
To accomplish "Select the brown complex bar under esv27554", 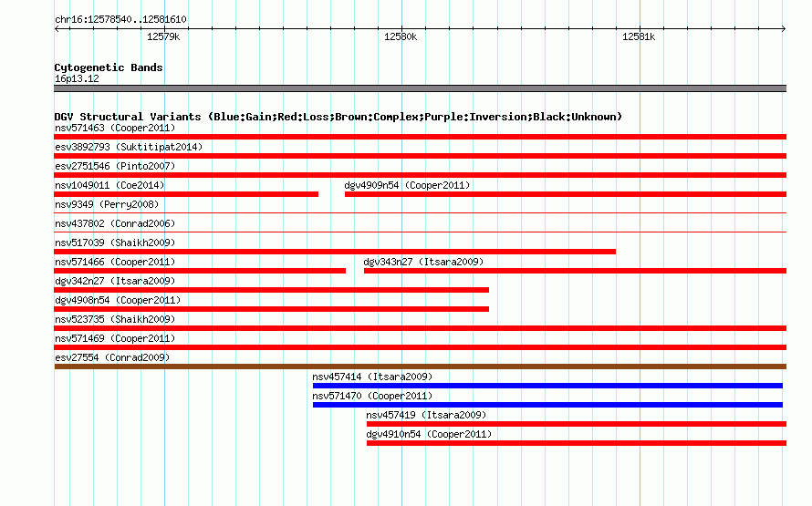I will click(420, 367).
